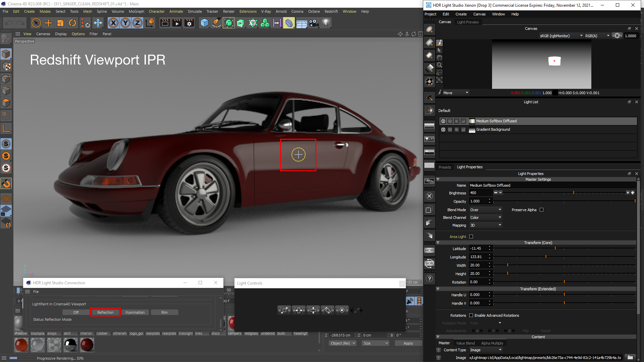Adjust the Brightness slider
The height and width of the screenshot is (362, 644).
coord(574,193)
